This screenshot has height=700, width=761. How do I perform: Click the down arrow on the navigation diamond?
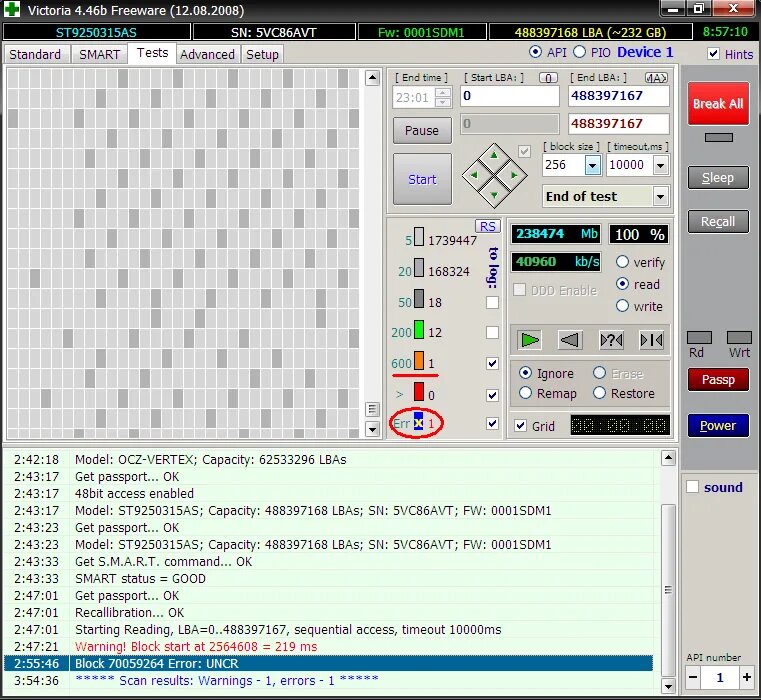tap(494, 195)
